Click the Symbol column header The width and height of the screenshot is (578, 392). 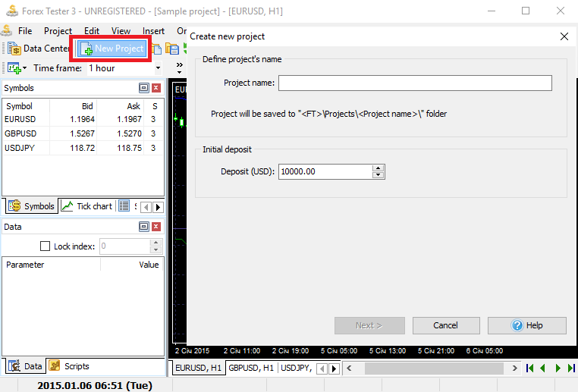26,106
